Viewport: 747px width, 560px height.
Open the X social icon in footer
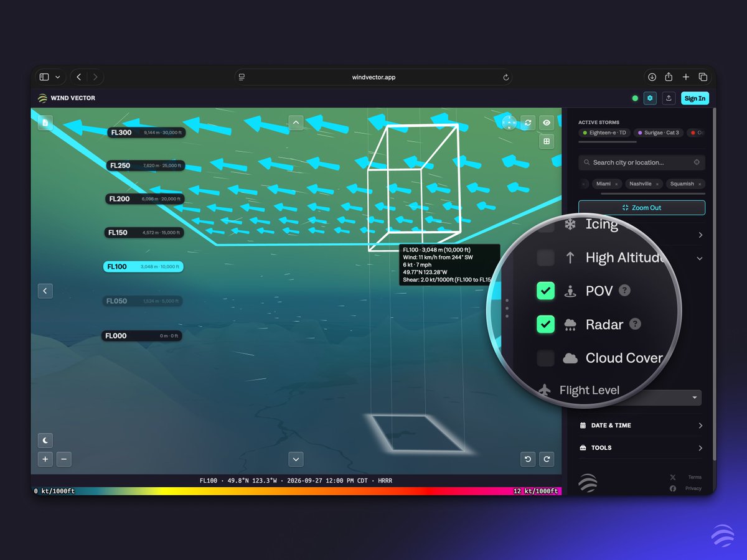click(673, 477)
